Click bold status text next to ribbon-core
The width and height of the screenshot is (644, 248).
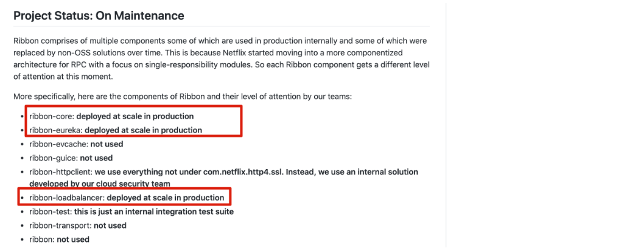[x=135, y=117]
